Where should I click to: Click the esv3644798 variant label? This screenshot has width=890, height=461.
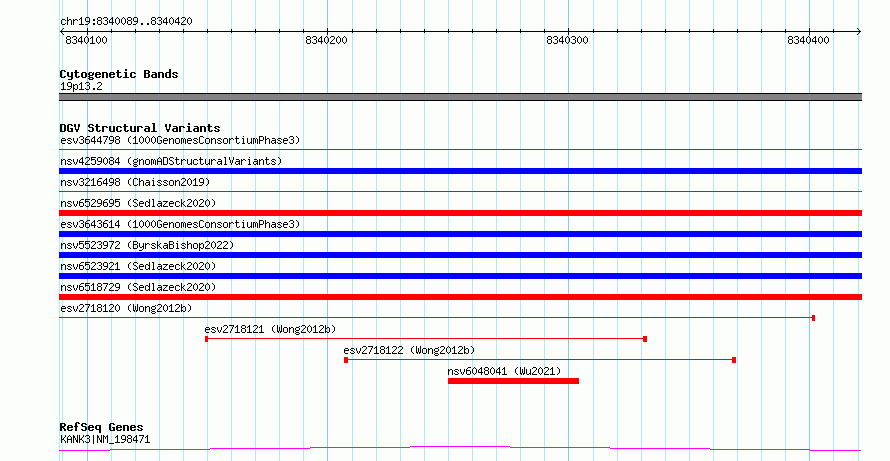click(x=180, y=140)
